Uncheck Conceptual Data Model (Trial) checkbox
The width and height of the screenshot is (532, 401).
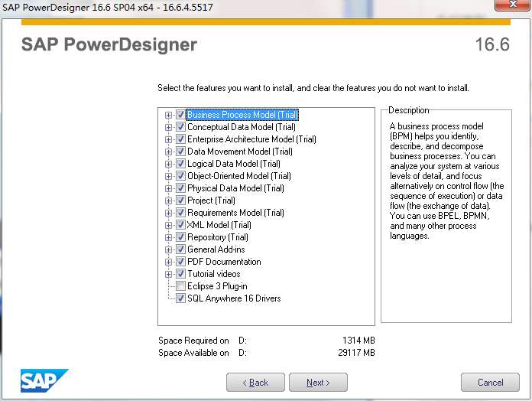coord(180,127)
